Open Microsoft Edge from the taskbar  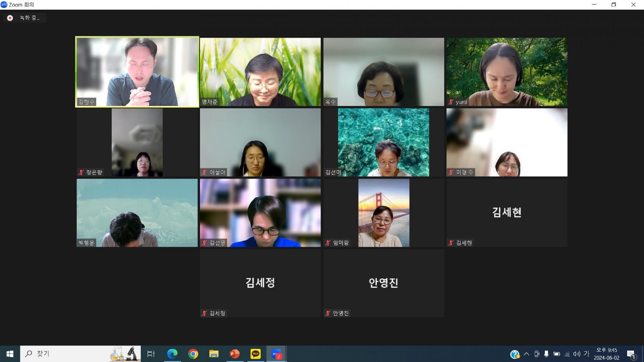172,354
